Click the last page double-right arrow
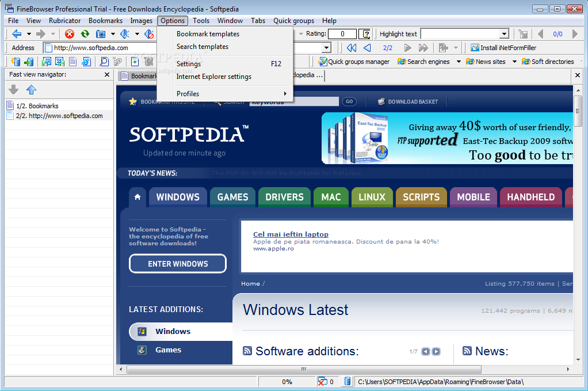The image size is (588, 391). tap(423, 48)
